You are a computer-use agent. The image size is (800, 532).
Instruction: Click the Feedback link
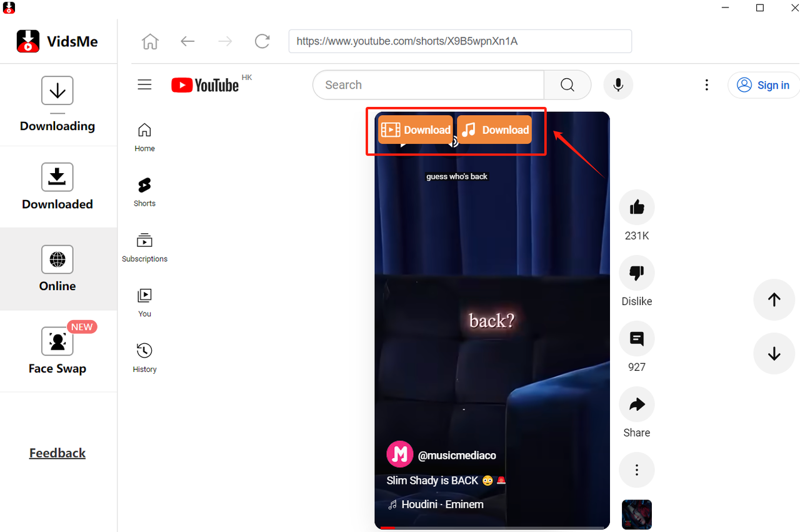57,453
